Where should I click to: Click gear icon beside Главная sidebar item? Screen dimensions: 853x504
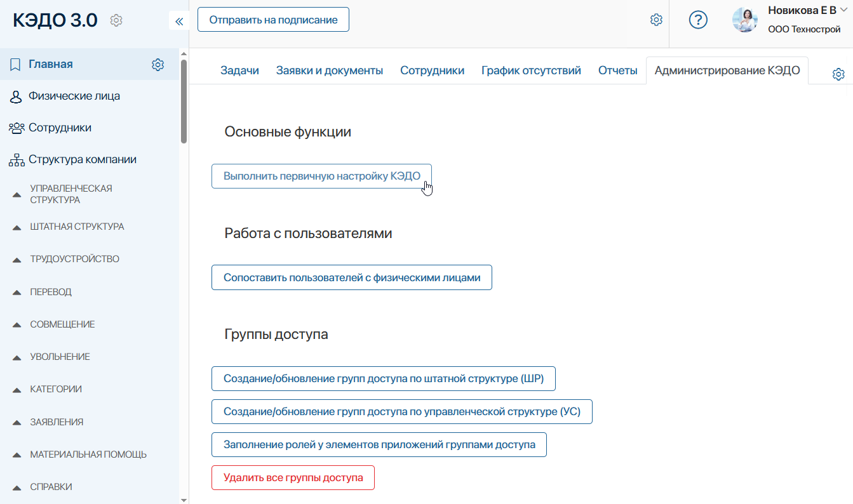click(x=158, y=65)
